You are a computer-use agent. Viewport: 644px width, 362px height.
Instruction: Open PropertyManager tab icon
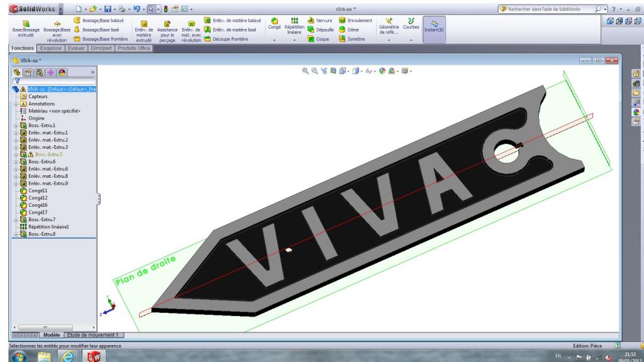pos(28,72)
